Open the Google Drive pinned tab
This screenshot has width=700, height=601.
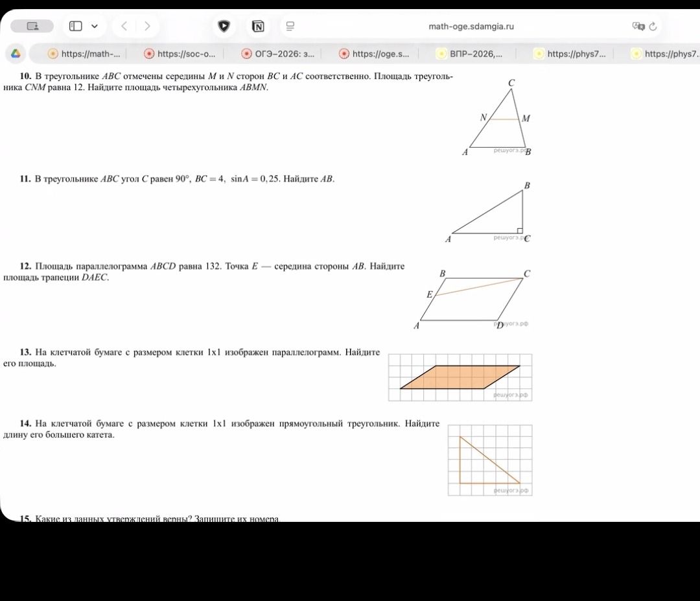point(16,54)
